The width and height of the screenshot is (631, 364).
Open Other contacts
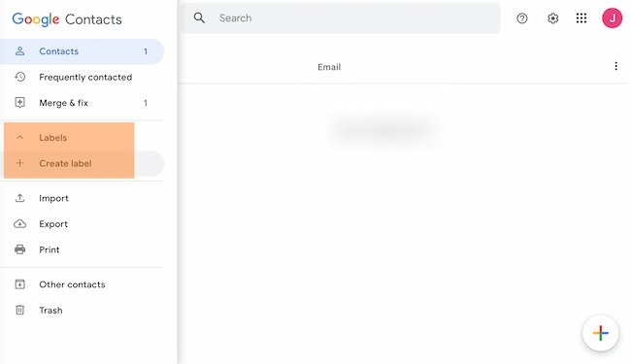point(83,284)
